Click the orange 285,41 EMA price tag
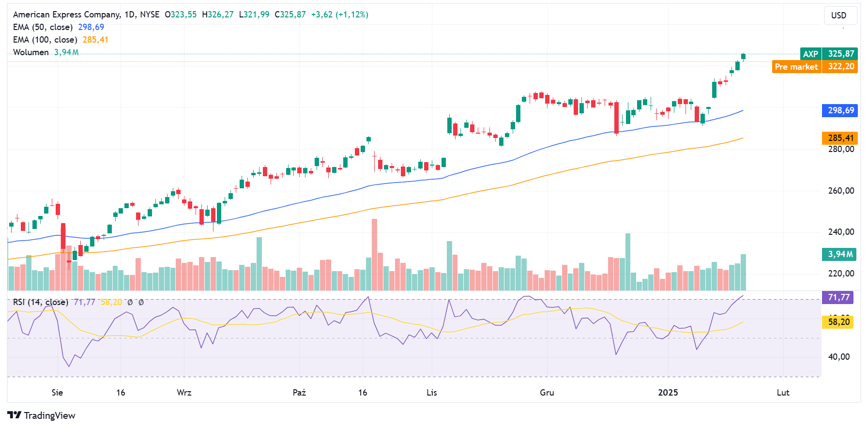868x428 pixels. (840, 138)
